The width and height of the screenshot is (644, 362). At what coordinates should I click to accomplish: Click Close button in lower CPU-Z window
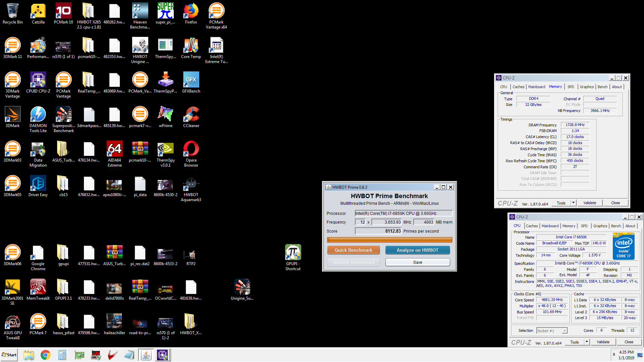coord(629,342)
